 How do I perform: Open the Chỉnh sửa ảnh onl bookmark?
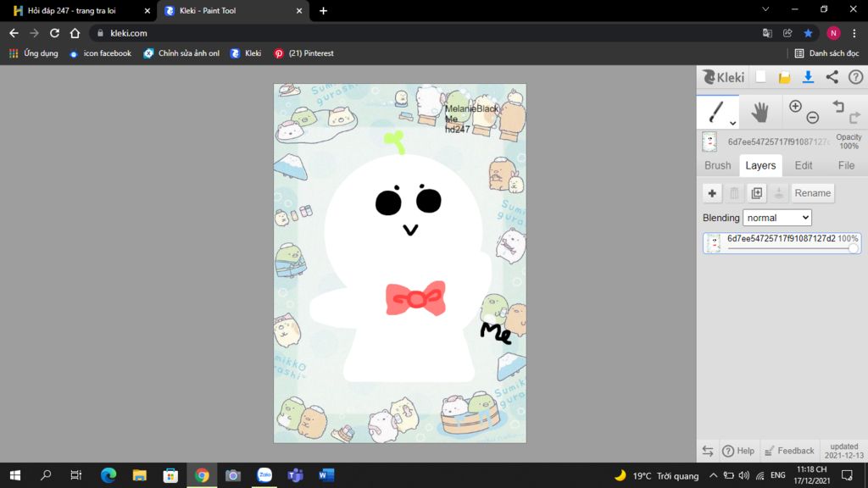click(181, 53)
